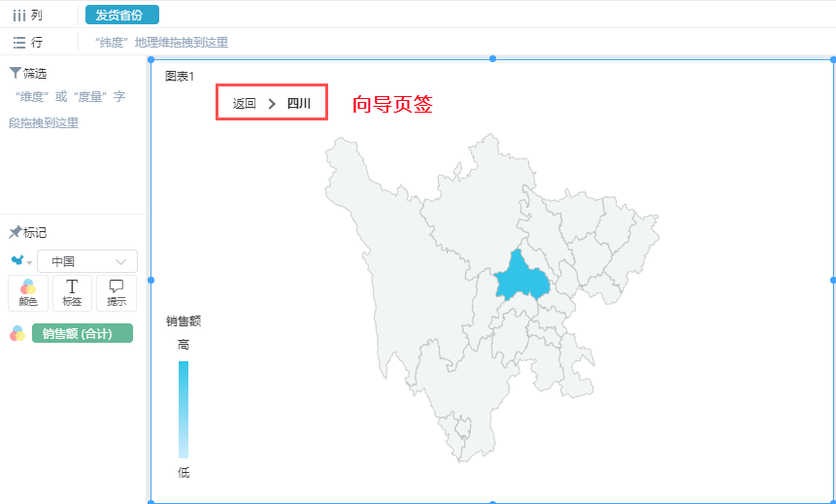This screenshot has height=504, width=836.
Task: Click the 低 legend label
Action: pyautogui.click(x=184, y=473)
